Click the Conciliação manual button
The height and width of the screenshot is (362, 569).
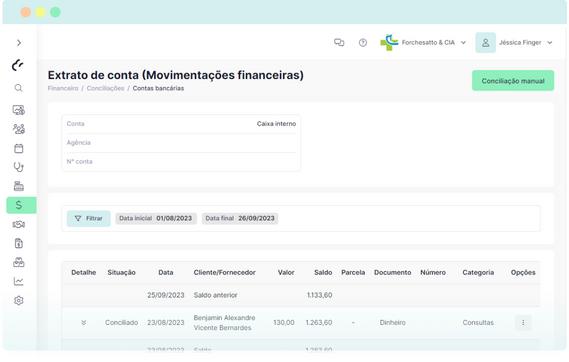pyautogui.click(x=513, y=81)
